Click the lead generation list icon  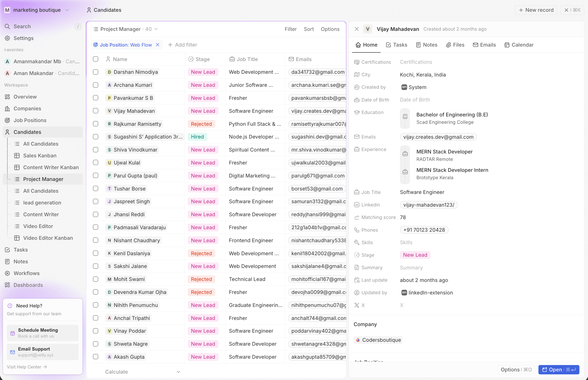17,203
